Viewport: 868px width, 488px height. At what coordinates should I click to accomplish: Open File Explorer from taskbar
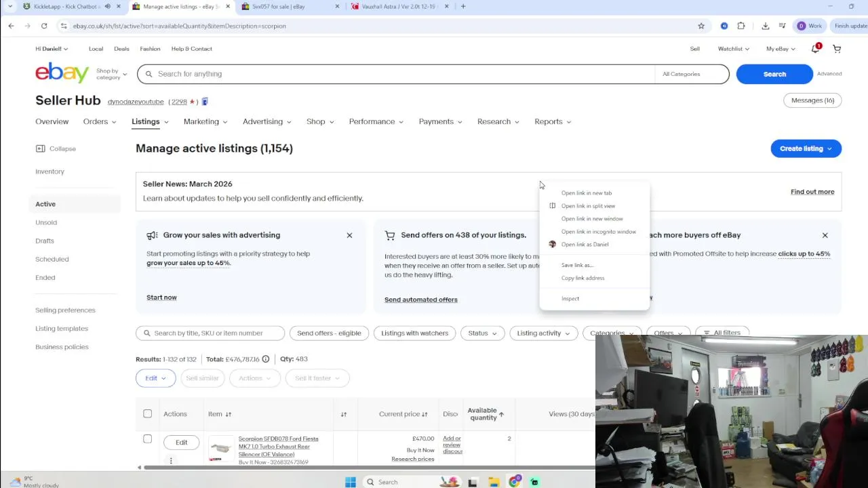click(x=494, y=482)
